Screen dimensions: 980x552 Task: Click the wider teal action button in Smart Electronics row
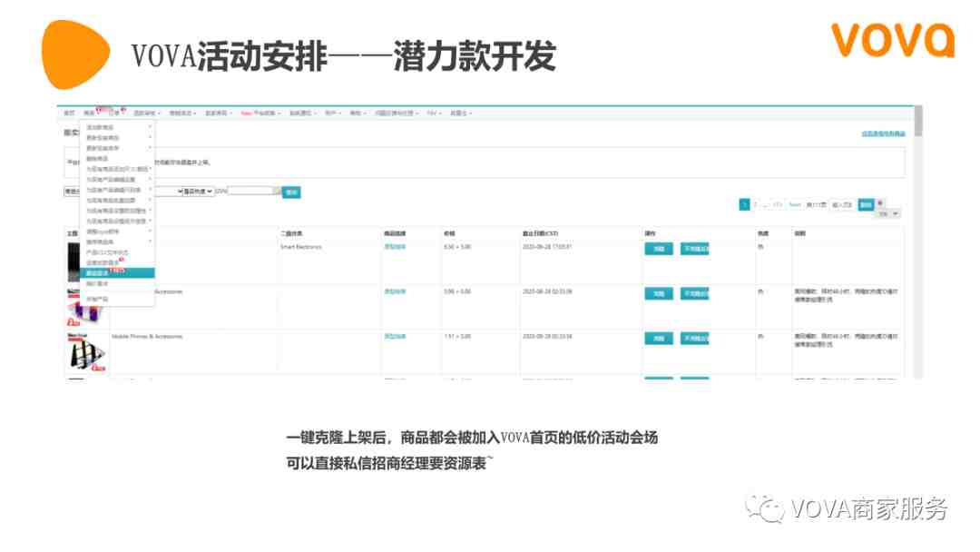[694, 249]
